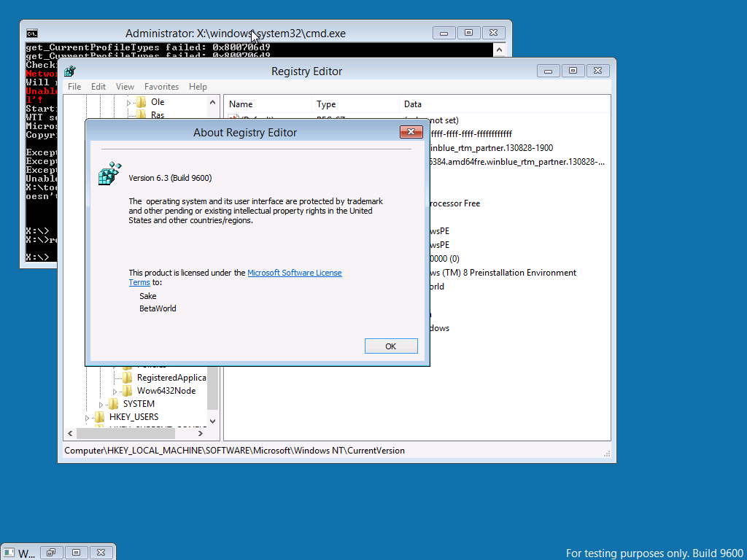Click the cmd.exe title bar icon
Screen dimensions: 747x560
(x=32, y=34)
